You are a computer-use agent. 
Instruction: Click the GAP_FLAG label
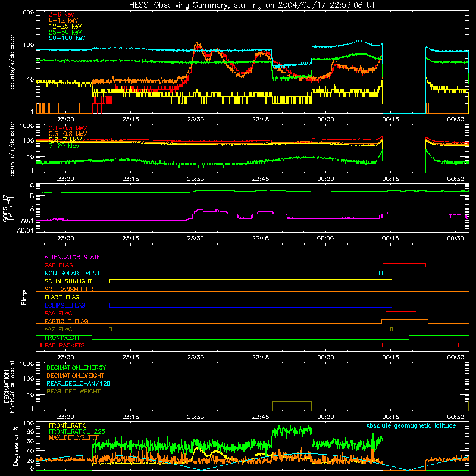(58, 265)
